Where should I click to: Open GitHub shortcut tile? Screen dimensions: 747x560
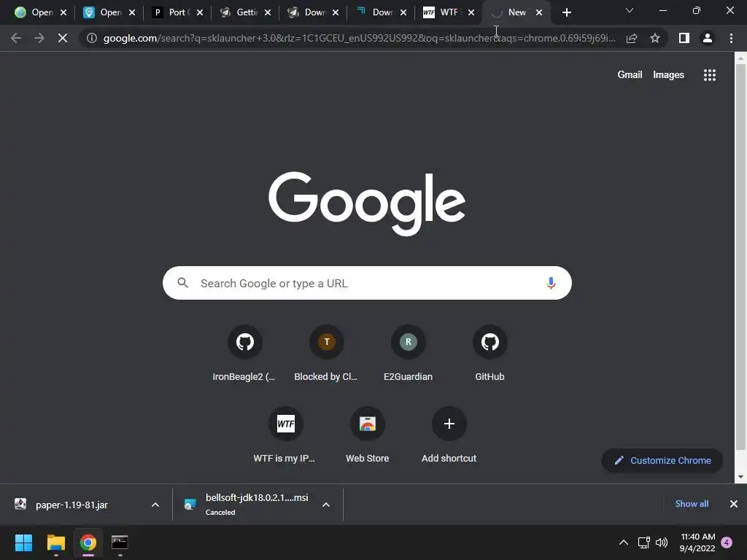click(x=489, y=354)
